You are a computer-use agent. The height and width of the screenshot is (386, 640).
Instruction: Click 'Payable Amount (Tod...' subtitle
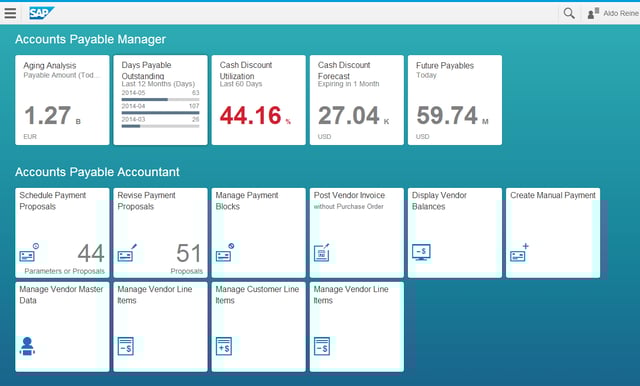(x=61, y=75)
